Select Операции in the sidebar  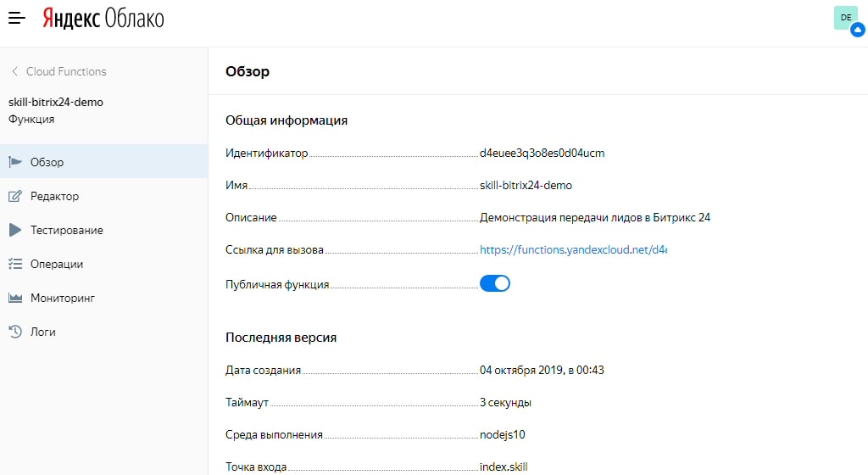click(x=57, y=264)
